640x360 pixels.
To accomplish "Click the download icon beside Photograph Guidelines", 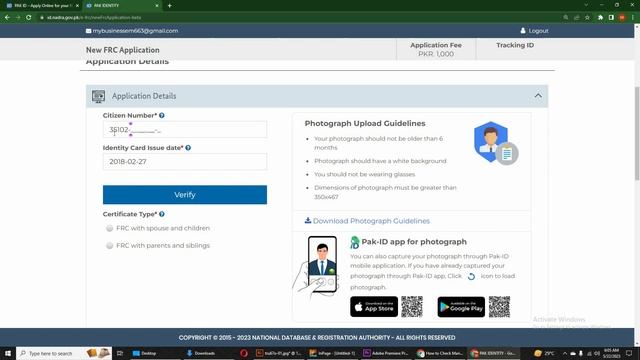I will (308, 220).
